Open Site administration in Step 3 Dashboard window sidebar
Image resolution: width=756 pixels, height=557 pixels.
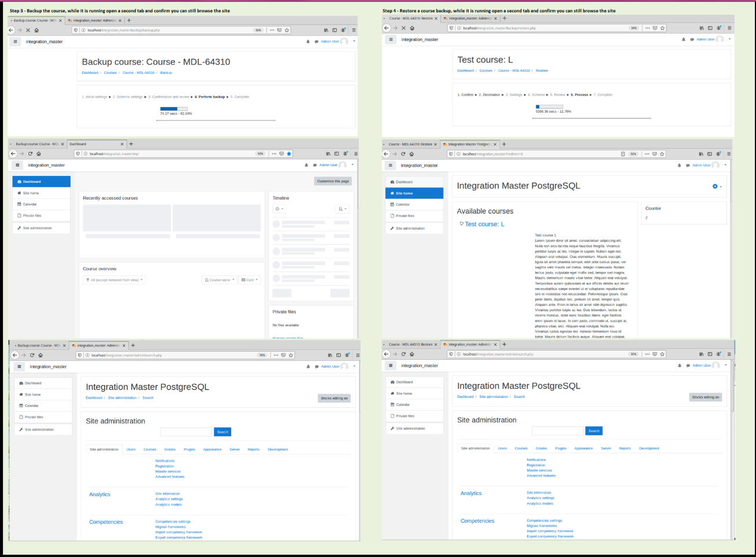(41, 228)
